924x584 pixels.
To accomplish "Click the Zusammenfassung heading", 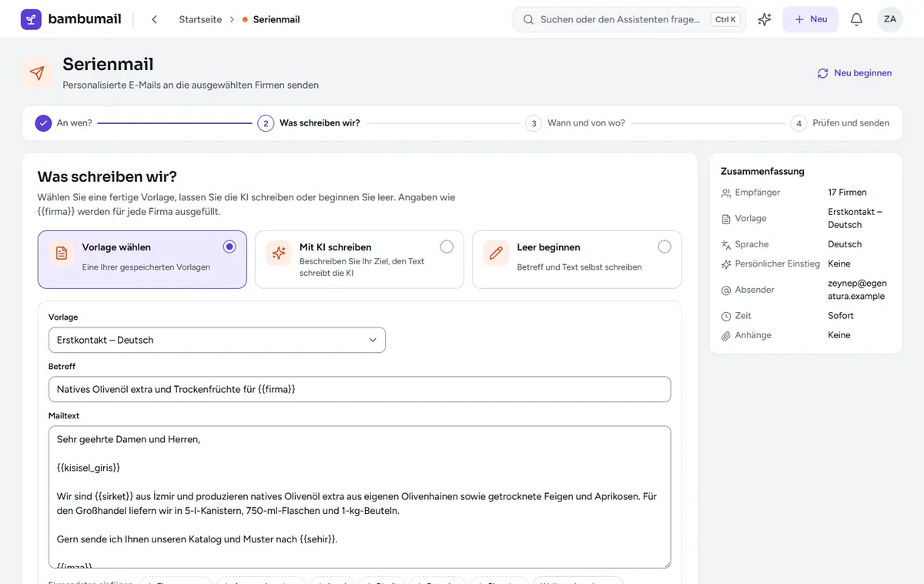I will click(762, 171).
